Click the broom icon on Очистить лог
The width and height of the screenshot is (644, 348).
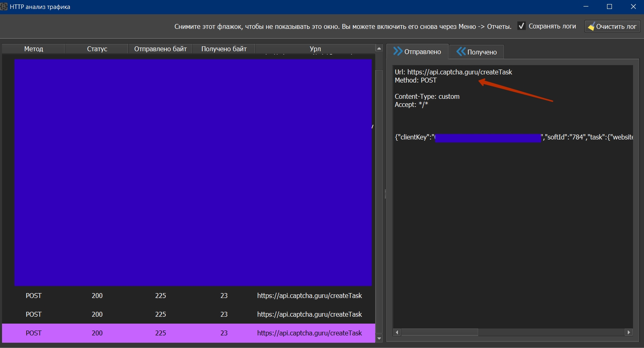click(591, 26)
